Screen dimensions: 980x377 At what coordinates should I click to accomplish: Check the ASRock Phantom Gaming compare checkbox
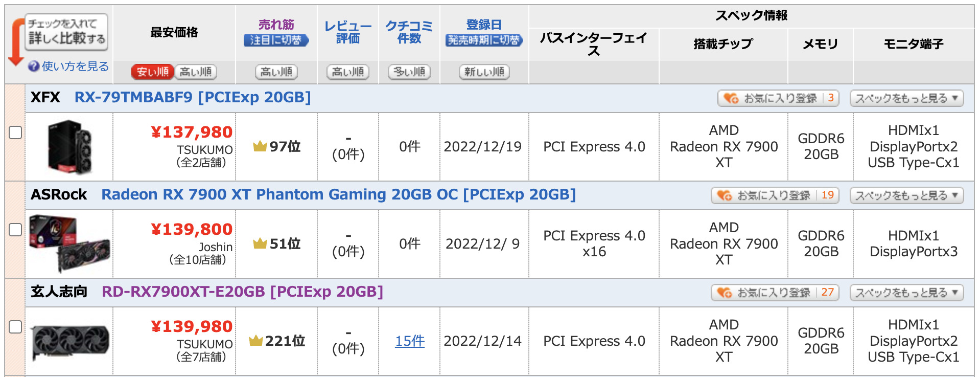(15, 230)
